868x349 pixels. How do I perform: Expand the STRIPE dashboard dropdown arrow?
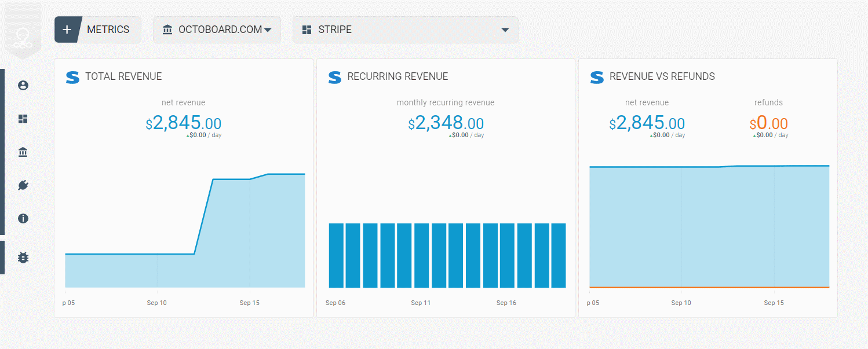[505, 30]
